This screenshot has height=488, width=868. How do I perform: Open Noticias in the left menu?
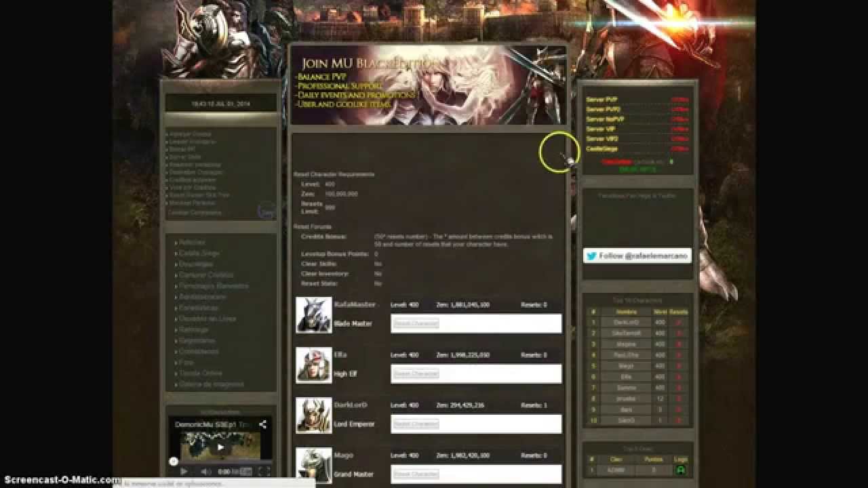pos(192,242)
